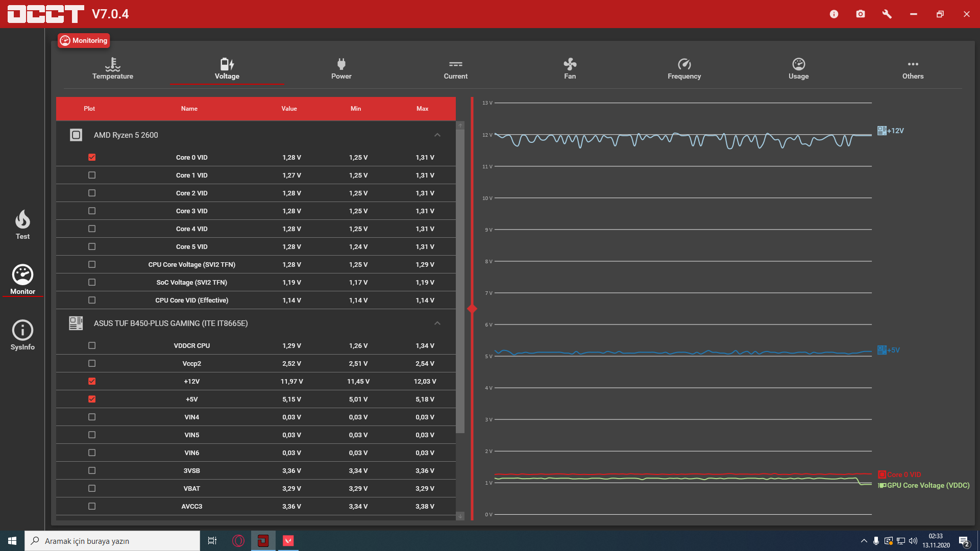Enable plotting for CPU Core Voltage (SVI2 TFN)
The image size is (980, 551).
coord(92,264)
